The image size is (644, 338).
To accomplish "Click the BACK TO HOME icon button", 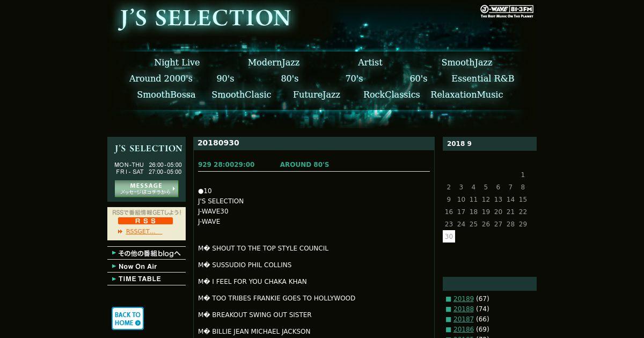I will (128, 319).
